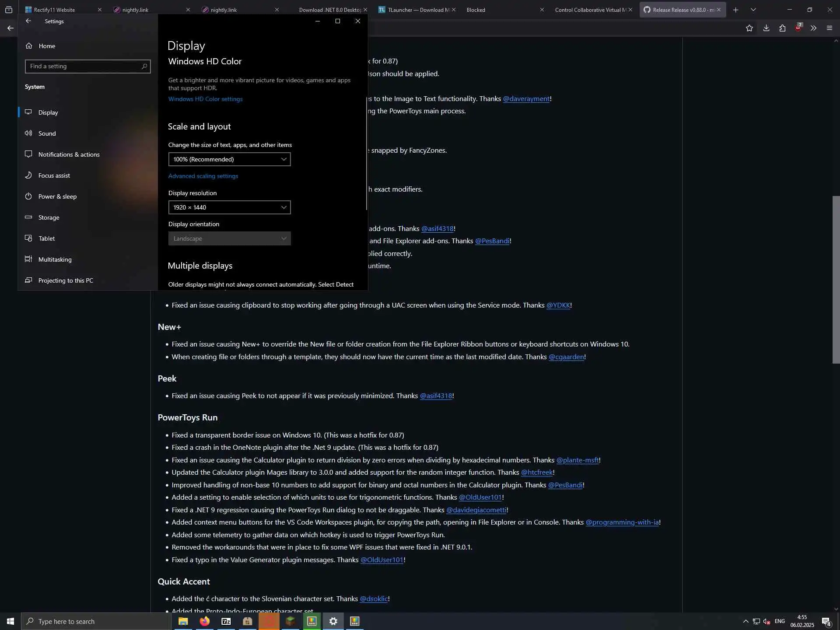Expand the scale percentage dropdown
840x630 pixels.
[x=229, y=159]
